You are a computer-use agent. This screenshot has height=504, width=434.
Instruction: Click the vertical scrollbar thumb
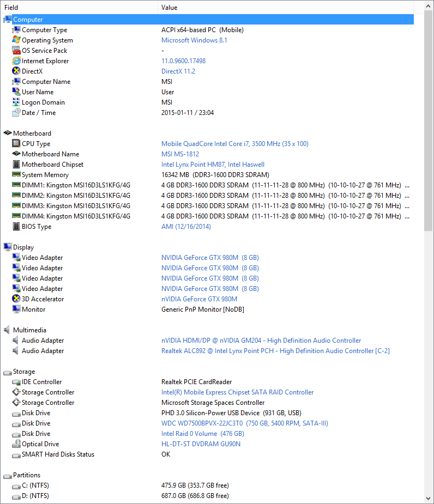428,120
